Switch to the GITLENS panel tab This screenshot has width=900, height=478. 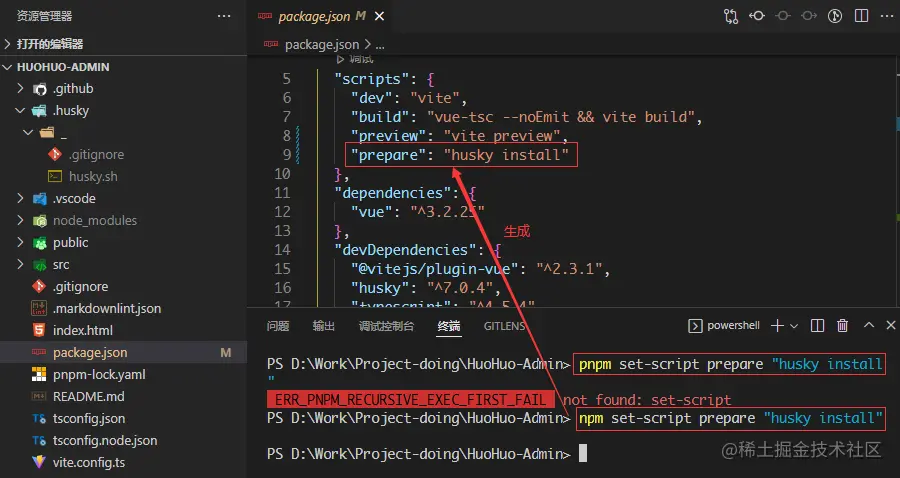tap(505, 326)
